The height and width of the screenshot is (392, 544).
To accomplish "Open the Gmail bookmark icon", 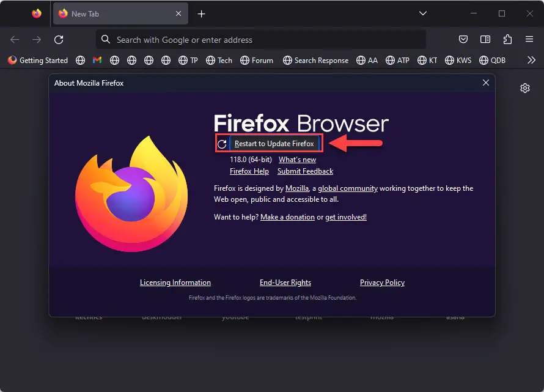I will pyautogui.click(x=97, y=60).
